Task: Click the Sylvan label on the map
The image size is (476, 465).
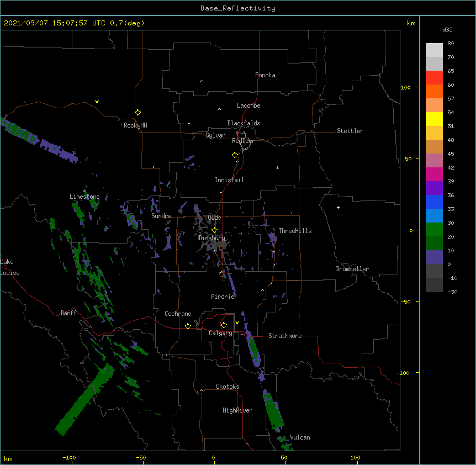Action: [x=215, y=135]
